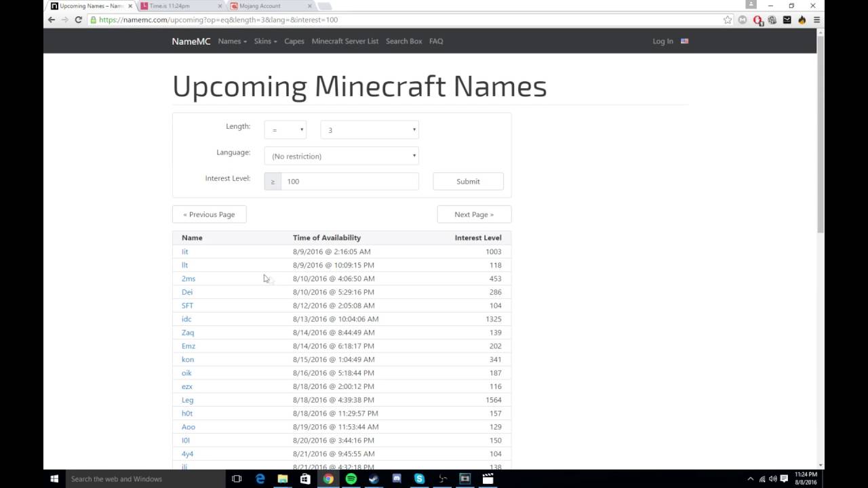Screen dimensions: 868x488
Task: Open the name link 'Zaq'
Action: [x=188, y=332]
